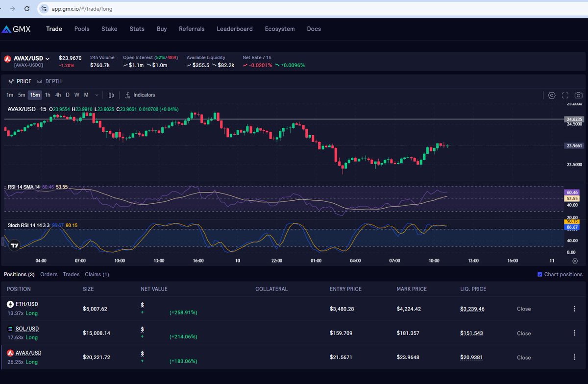588x384 pixels.
Task: Click the SOL/USD position link
Action: point(27,329)
